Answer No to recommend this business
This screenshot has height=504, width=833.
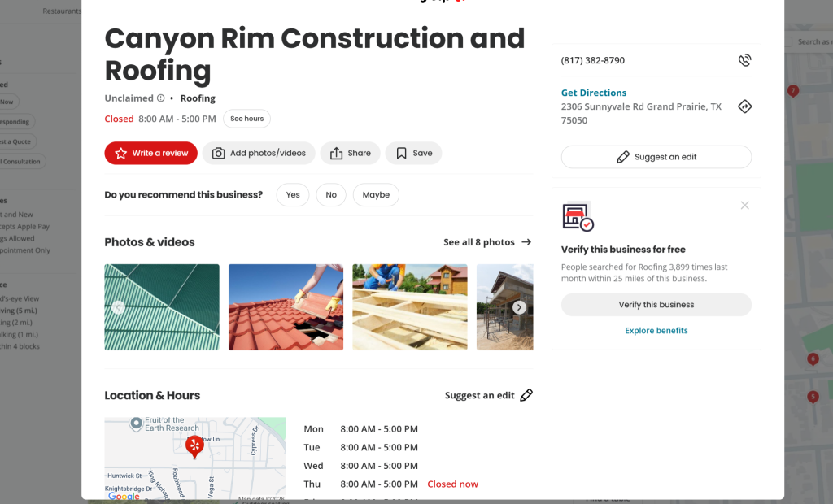(x=331, y=195)
